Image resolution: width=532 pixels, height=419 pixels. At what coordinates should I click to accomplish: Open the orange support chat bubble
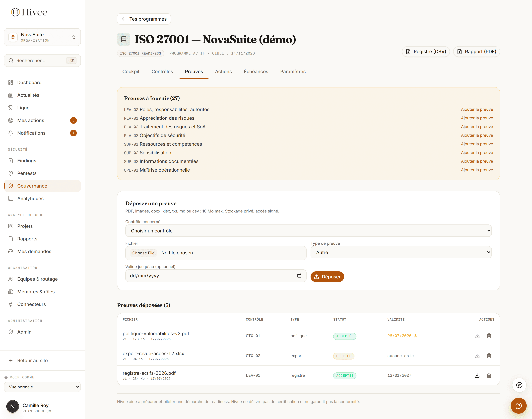click(x=519, y=406)
